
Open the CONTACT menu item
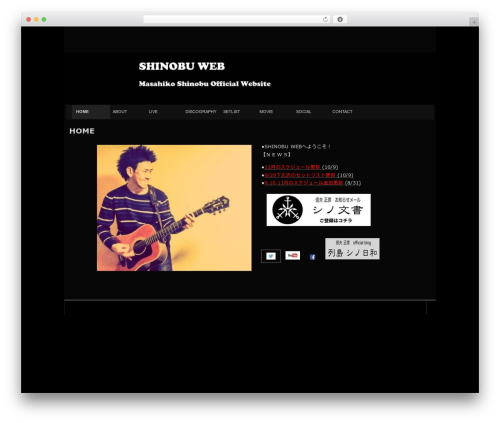coord(342,112)
